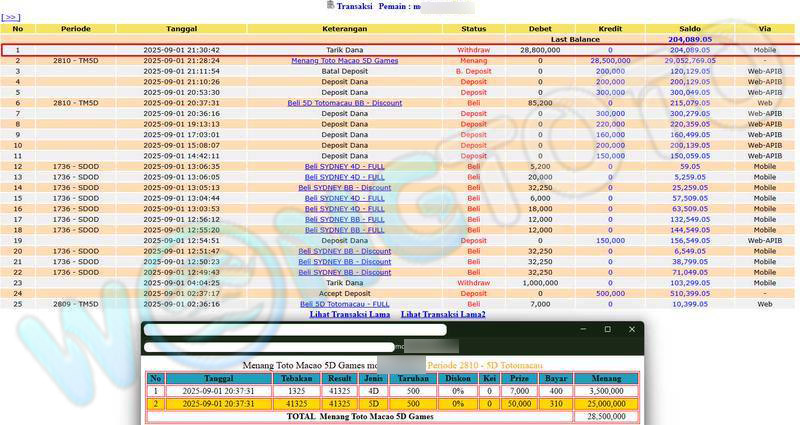Open Beli SYDNEY BB - Discount in row 22
The height and width of the screenshot is (425, 800).
coord(344,271)
